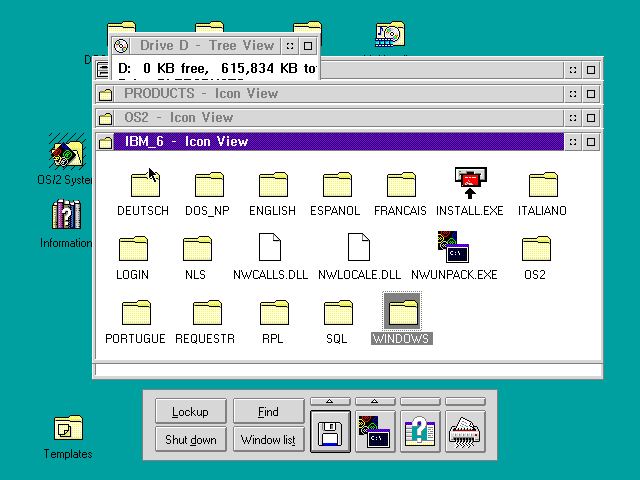Image resolution: width=640 pixels, height=480 pixels.
Task: Launch the OS/2 Window icon in LaunchPad
Action: coord(375,432)
